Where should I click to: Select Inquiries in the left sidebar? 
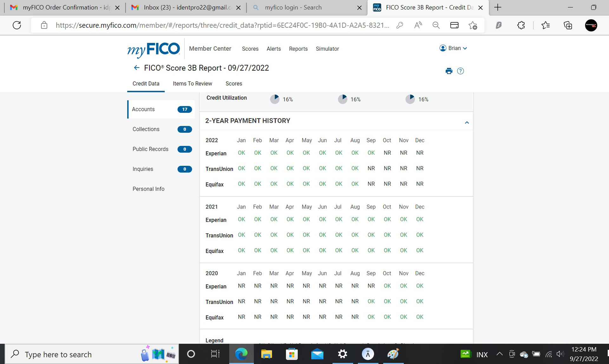click(143, 169)
